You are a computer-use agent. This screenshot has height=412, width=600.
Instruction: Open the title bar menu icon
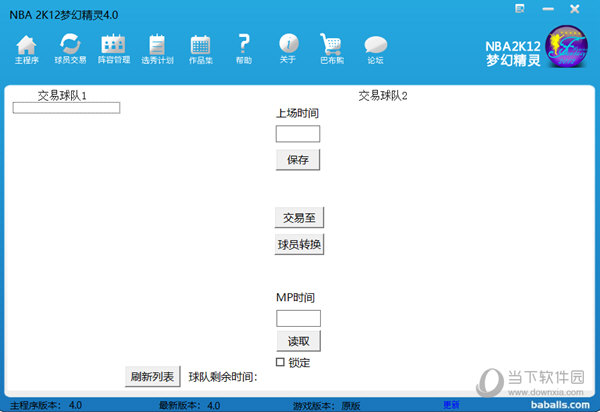tap(520, 9)
